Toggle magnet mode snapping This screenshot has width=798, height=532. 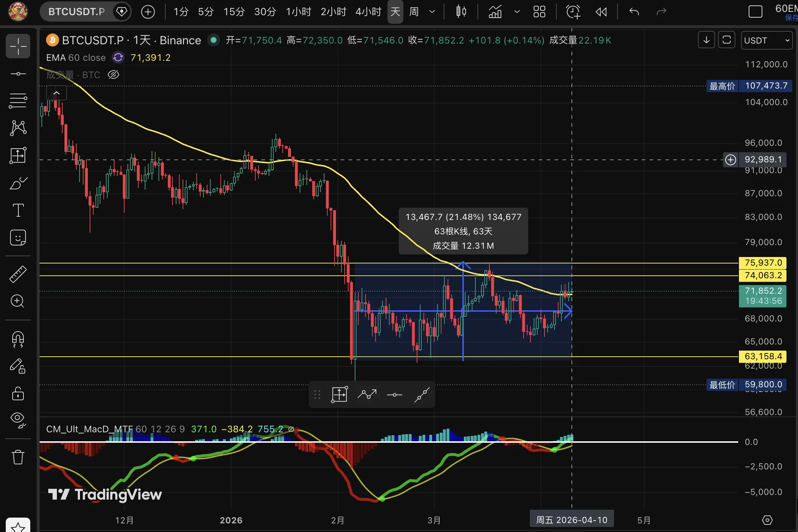18,339
